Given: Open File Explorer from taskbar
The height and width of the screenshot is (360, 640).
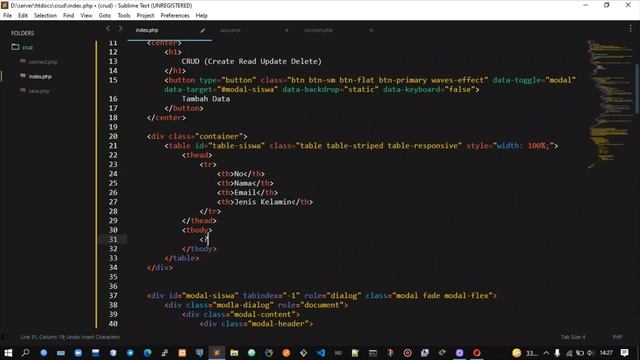Looking at the screenshot, I should [x=234, y=353].
